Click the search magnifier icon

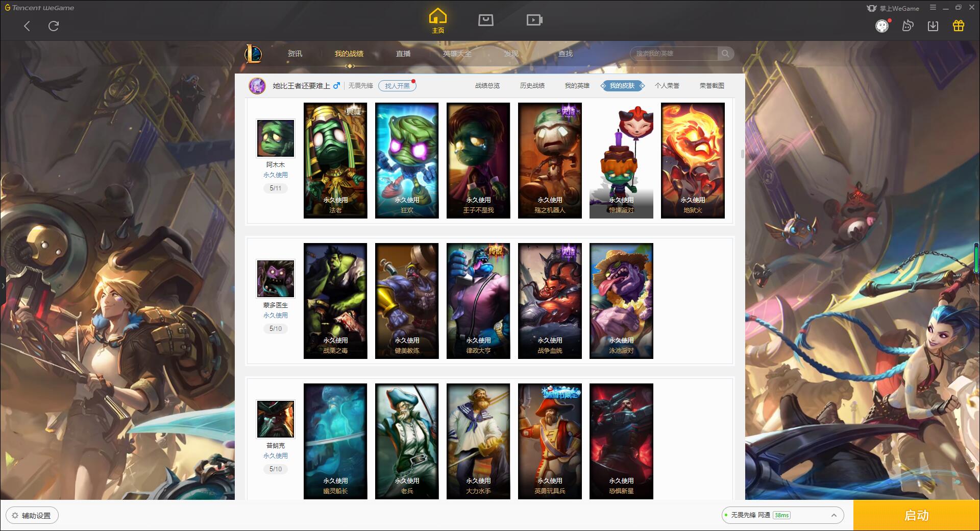[x=725, y=54]
